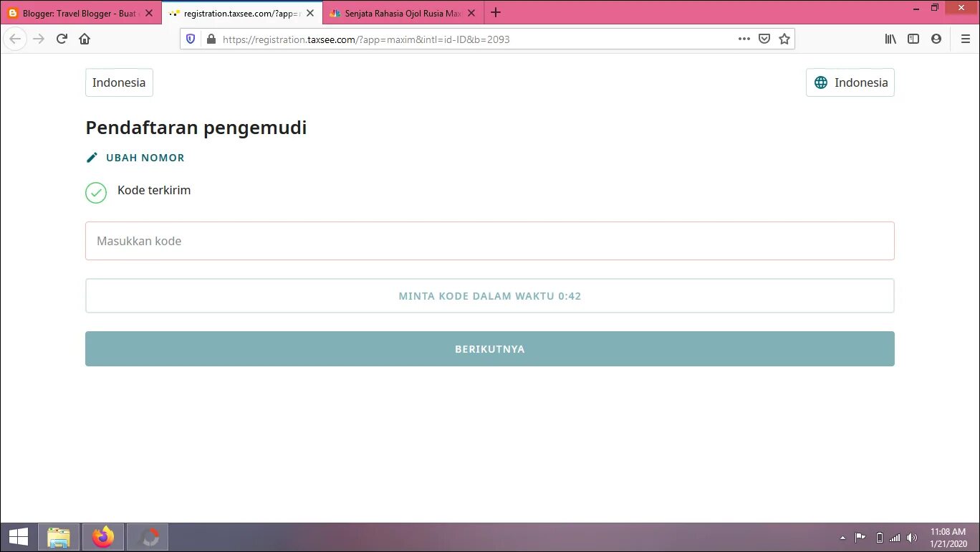This screenshot has height=552, width=980.
Task: Open File Explorer from taskbar
Action: coord(59,537)
